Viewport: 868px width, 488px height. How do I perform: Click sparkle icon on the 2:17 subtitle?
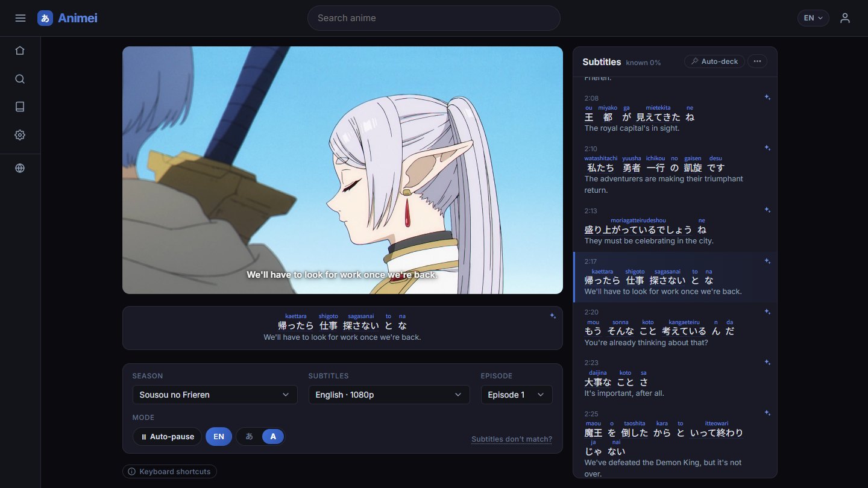coord(767,261)
